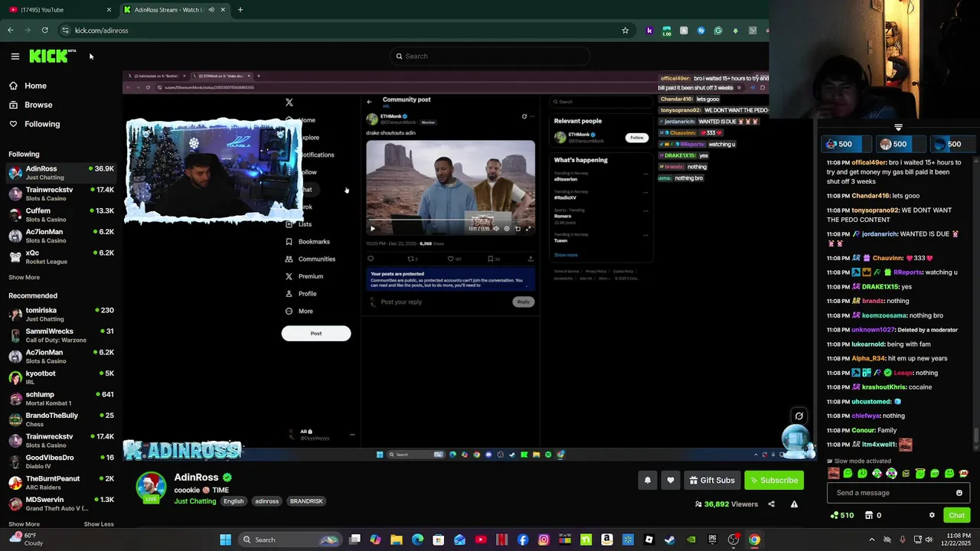Bookmark this page with the star icon
The height and width of the screenshot is (551, 980).
[x=625, y=31]
